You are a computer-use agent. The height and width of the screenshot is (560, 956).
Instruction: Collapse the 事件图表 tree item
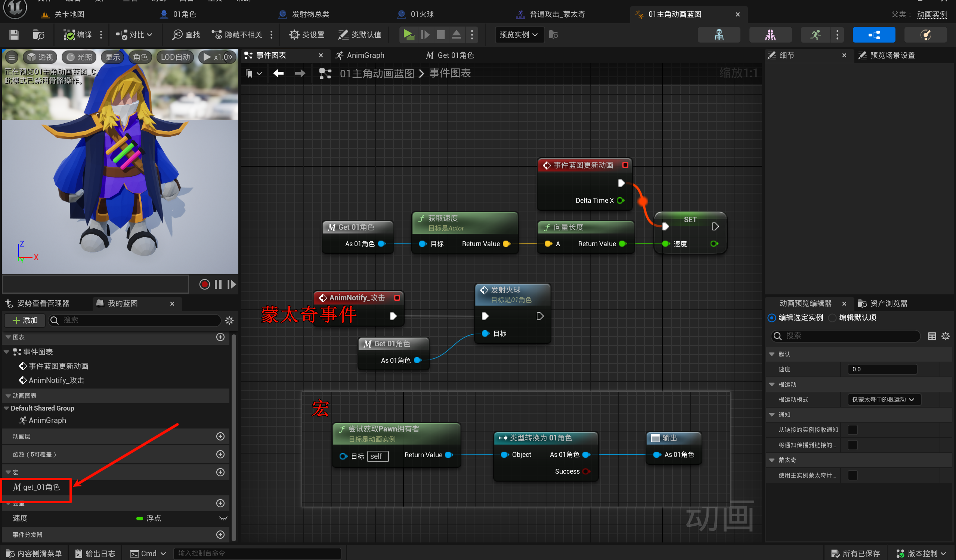pyautogui.click(x=6, y=352)
